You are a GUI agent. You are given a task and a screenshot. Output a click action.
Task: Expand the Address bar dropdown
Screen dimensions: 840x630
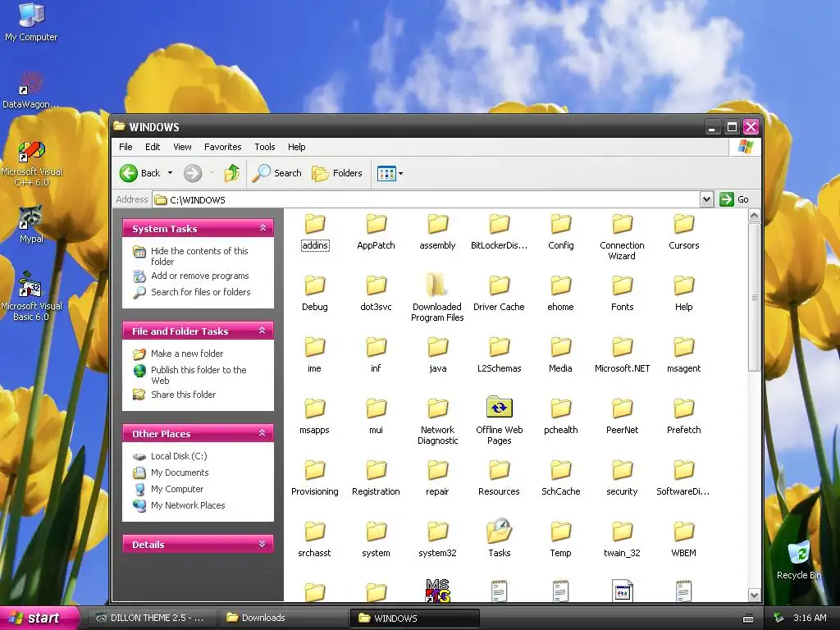click(x=706, y=199)
